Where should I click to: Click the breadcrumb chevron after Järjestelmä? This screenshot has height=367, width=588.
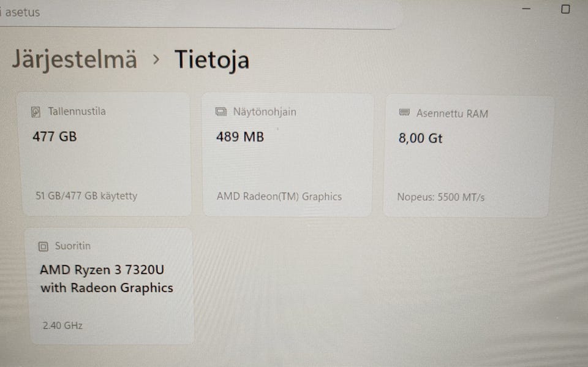click(x=156, y=59)
